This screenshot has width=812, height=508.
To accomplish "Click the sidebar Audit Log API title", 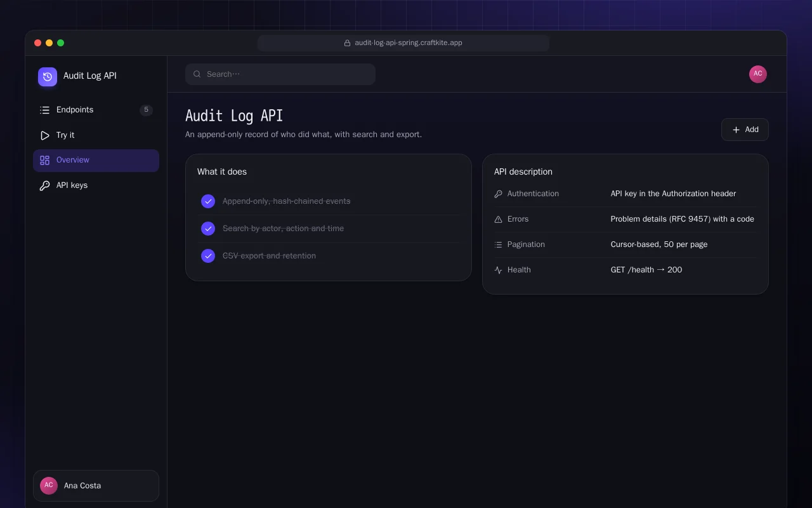I will click(x=90, y=76).
